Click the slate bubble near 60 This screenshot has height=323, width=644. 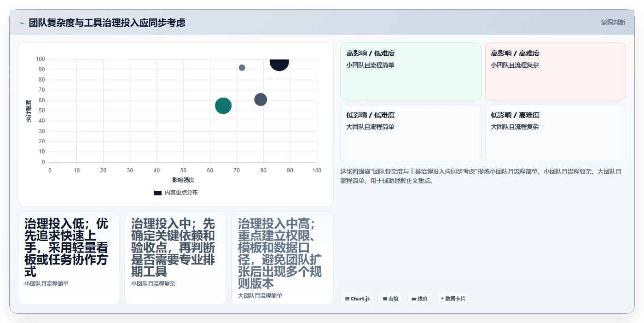tap(261, 100)
